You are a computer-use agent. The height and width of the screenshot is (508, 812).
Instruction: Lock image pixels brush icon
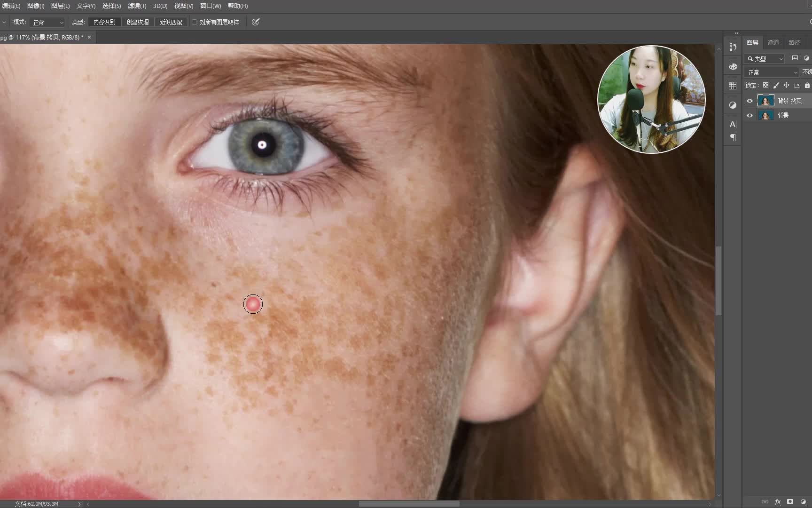tap(776, 85)
